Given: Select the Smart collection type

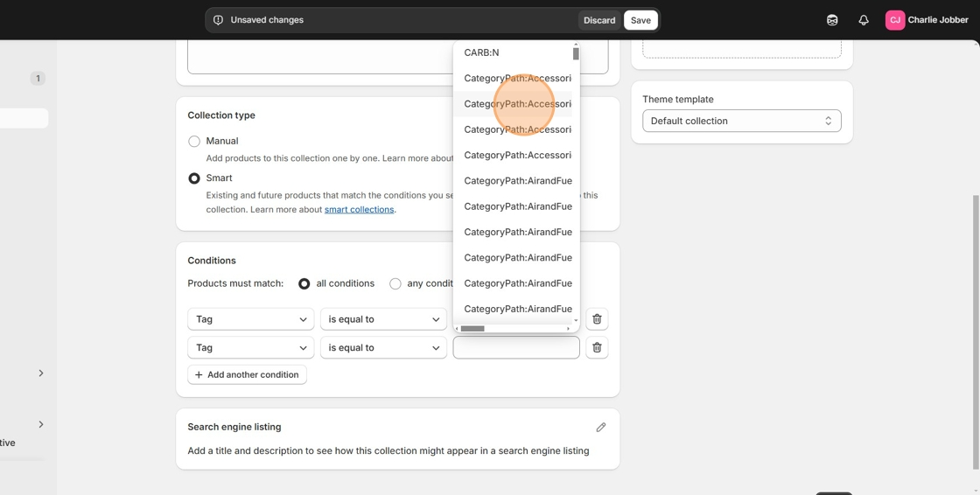Looking at the screenshot, I should pyautogui.click(x=194, y=178).
